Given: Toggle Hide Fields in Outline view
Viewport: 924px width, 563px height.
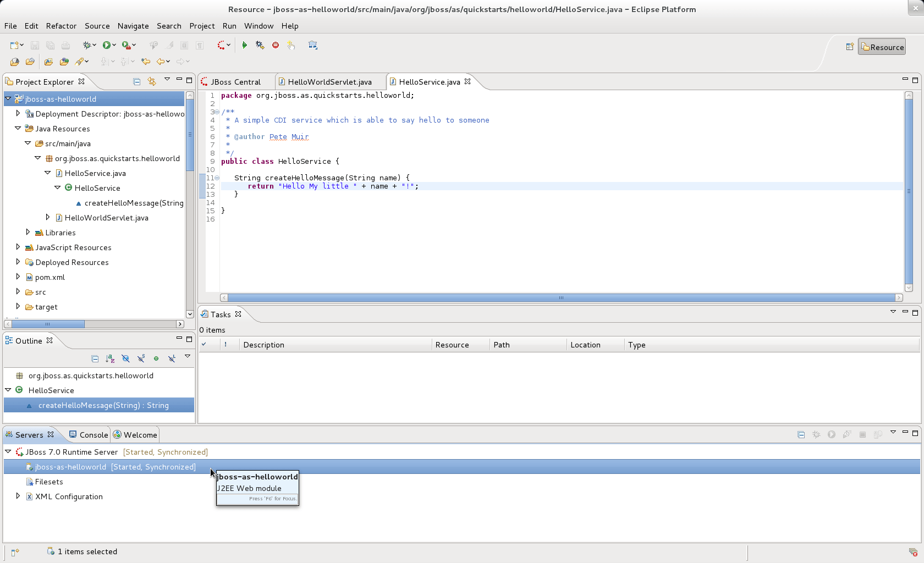Looking at the screenshot, I should pyautogui.click(x=125, y=358).
